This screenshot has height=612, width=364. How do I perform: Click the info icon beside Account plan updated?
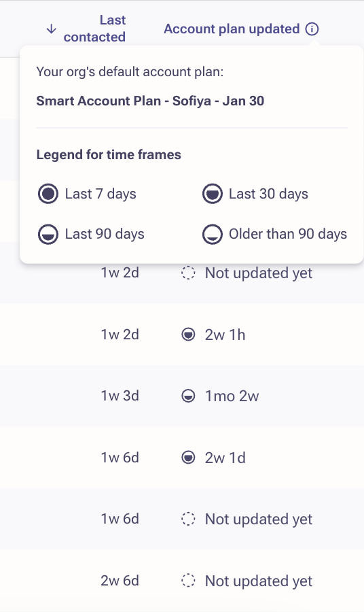tap(312, 29)
